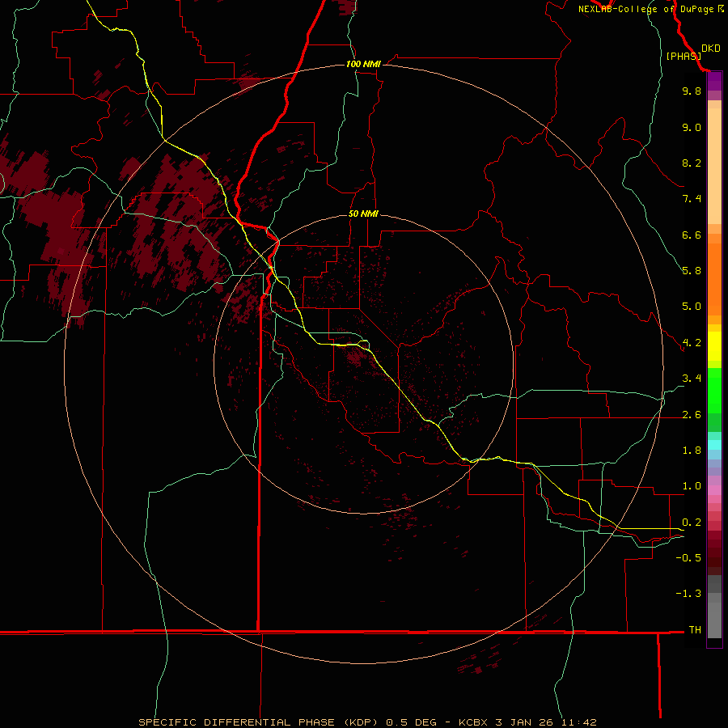
Task: Pick the 5.8 legend value
Action: tap(692, 271)
